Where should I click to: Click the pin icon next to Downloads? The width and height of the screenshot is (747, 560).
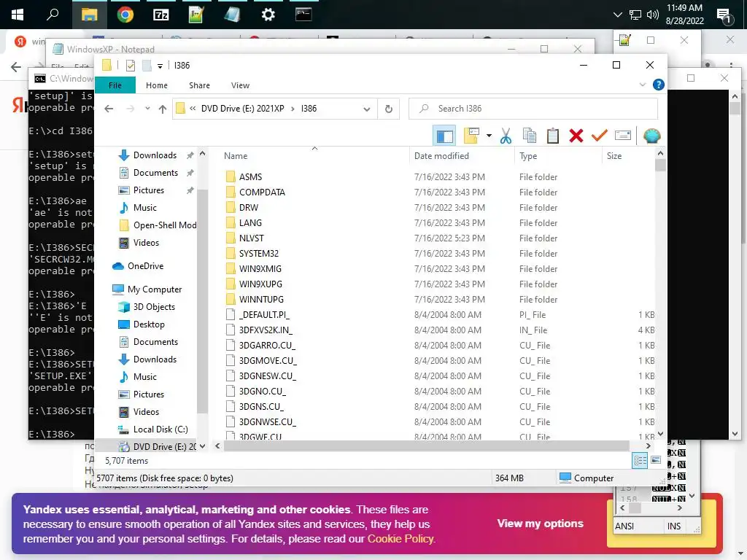190,155
